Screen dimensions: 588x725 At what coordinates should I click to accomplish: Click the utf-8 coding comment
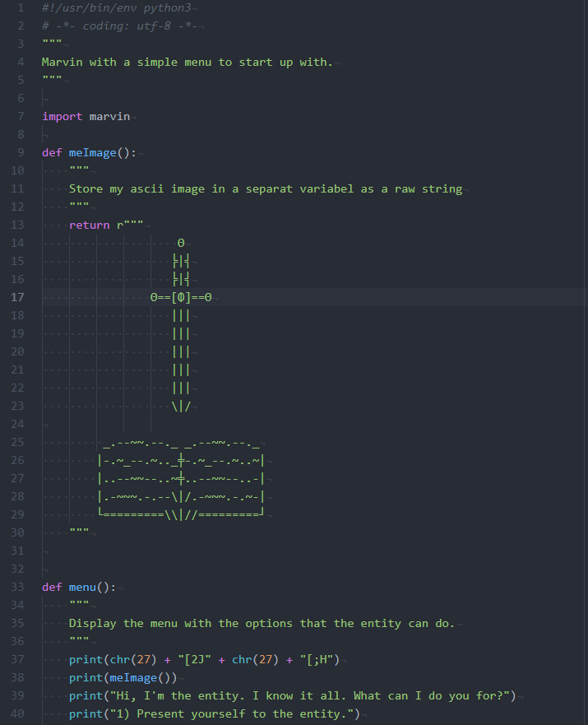click(x=122, y=26)
